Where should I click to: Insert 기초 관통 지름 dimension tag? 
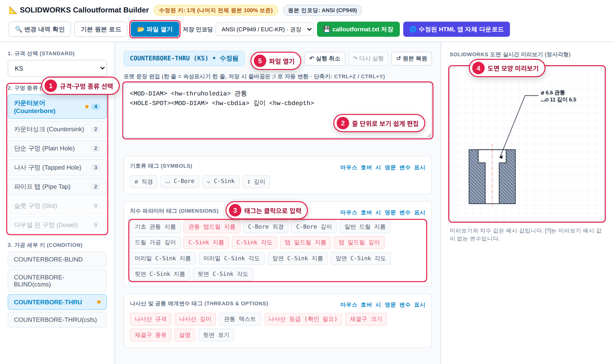click(x=155, y=227)
